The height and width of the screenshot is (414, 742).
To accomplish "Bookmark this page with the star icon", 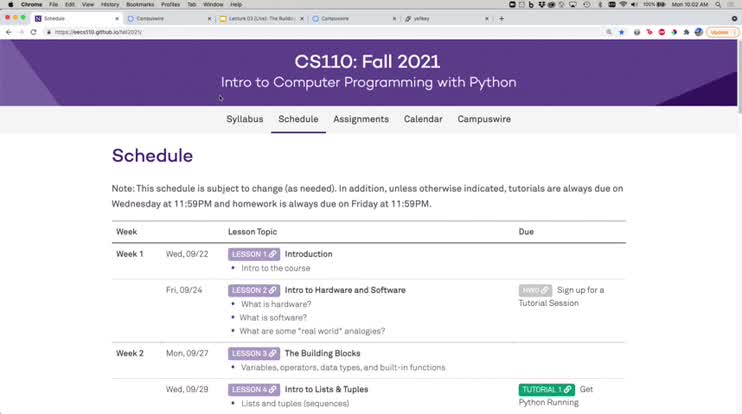I will [x=621, y=32].
